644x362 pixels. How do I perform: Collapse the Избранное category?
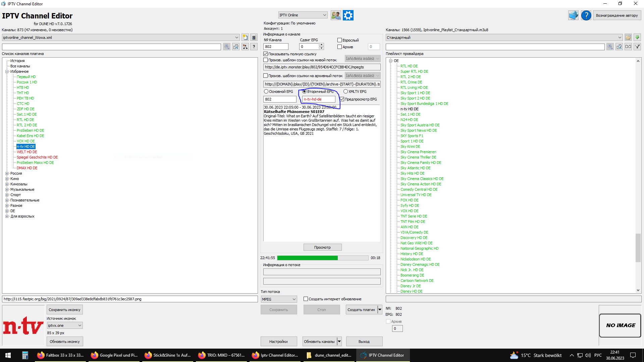tap(7, 71)
